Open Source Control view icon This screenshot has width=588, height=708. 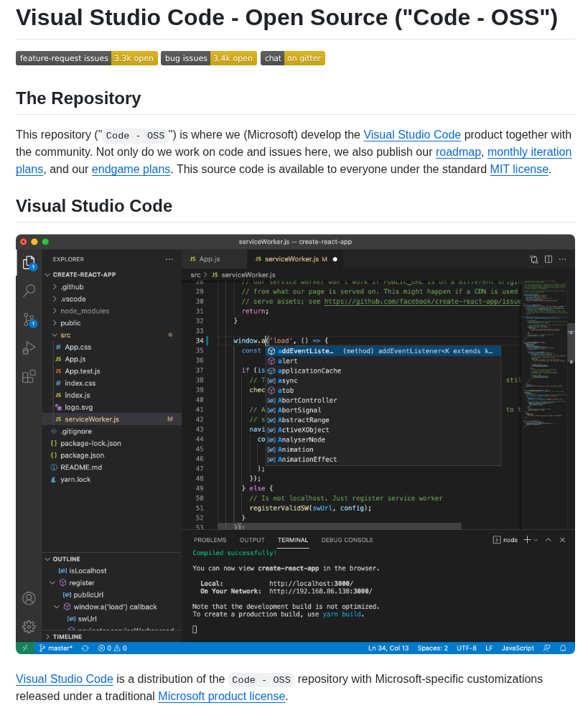click(x=29, y=320)
